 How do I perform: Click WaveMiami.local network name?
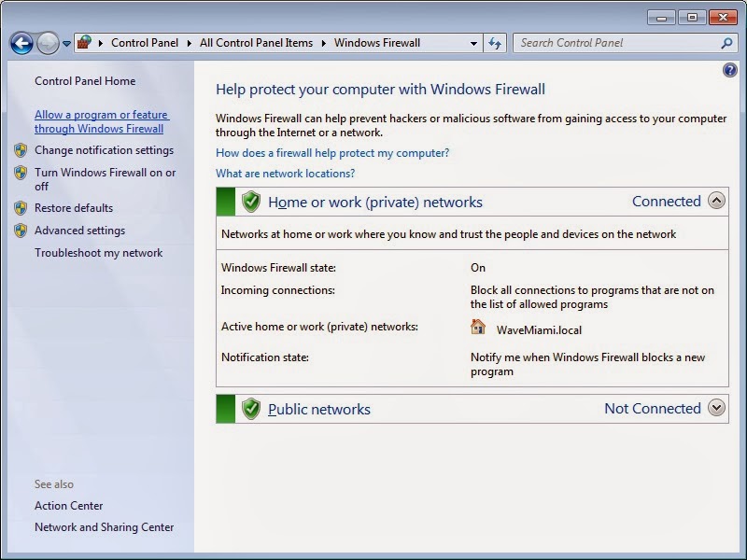tap(539, 330)
